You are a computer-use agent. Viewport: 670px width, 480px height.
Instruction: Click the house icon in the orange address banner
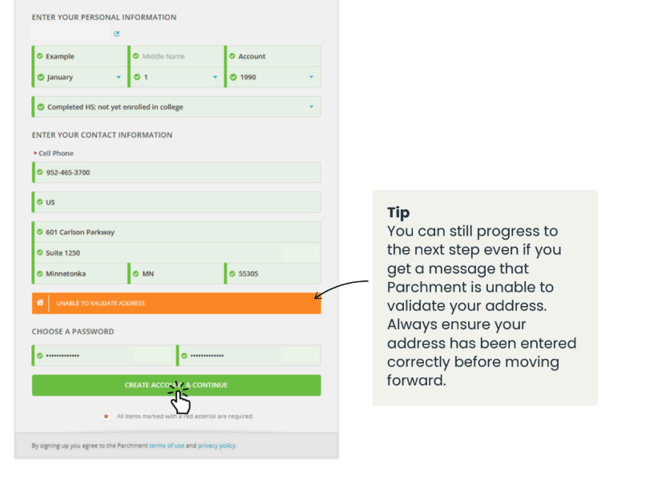tap(40, 303)
